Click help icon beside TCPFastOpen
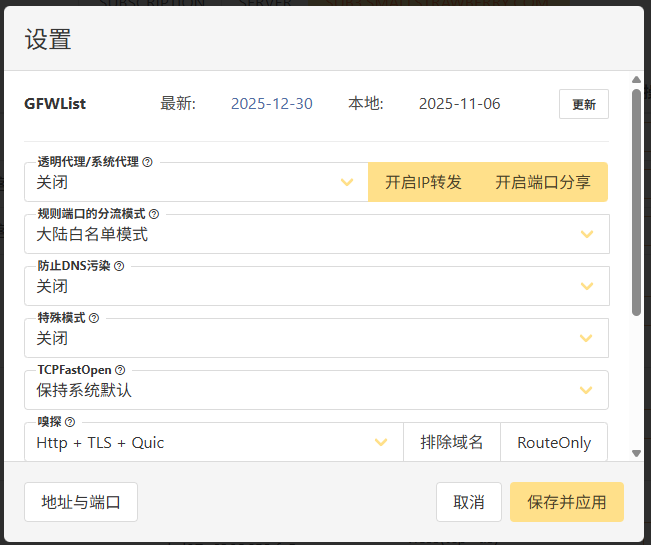The height and width of the screenshot is (545, 651). (120, 370)
